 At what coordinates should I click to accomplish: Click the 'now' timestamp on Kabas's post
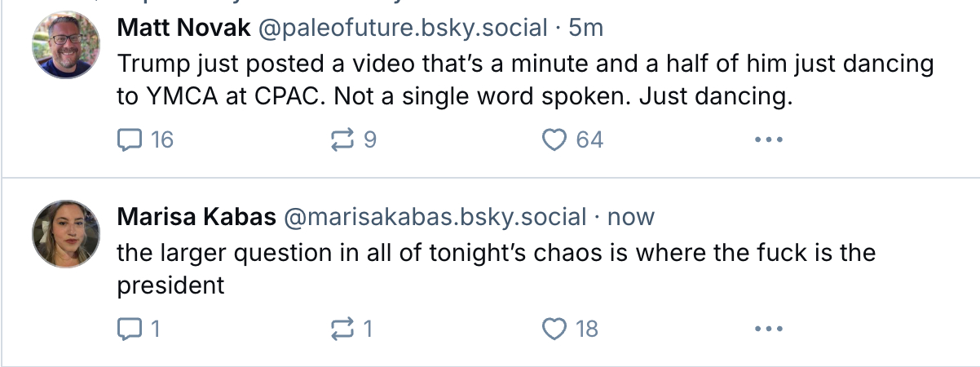point(631,217)
